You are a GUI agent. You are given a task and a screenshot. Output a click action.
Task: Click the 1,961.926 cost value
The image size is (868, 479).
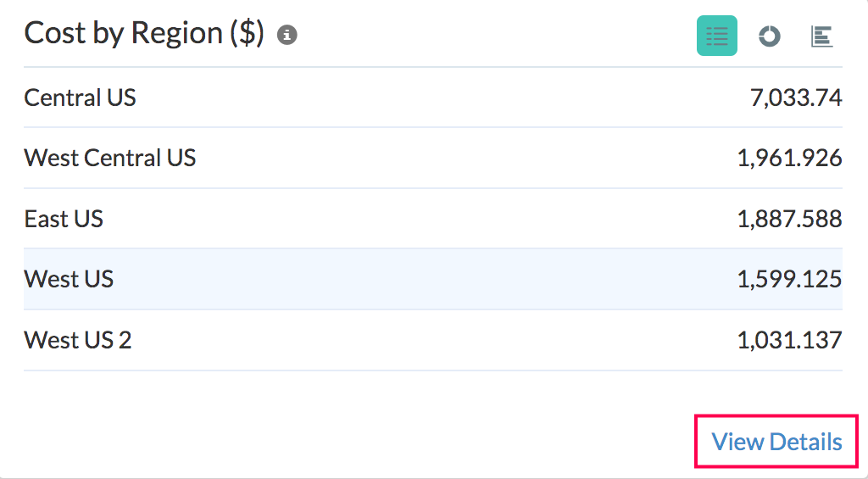(x=789, y=158)
